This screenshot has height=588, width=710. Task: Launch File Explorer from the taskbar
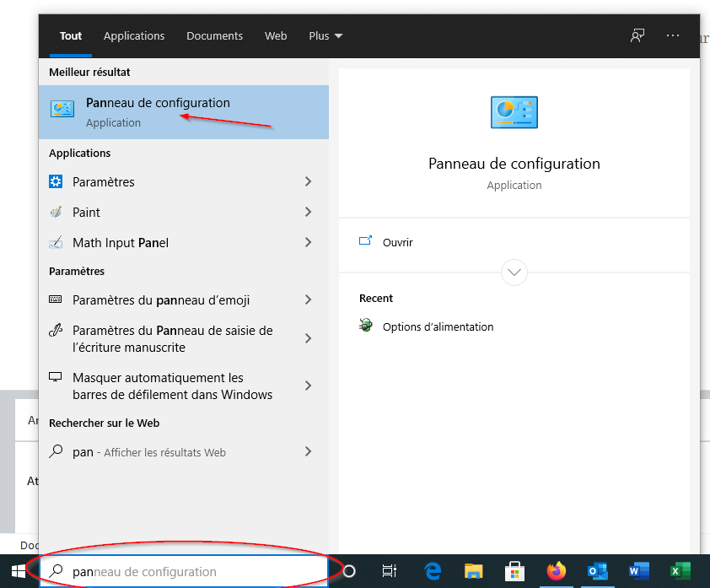point(474,571)
